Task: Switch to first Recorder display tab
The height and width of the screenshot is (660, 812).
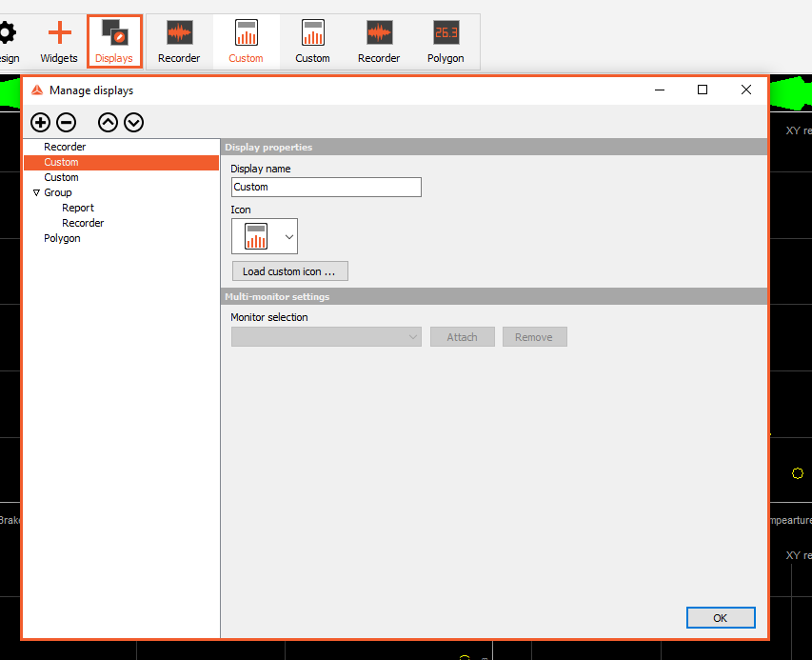Action: (x=179, y=42)
